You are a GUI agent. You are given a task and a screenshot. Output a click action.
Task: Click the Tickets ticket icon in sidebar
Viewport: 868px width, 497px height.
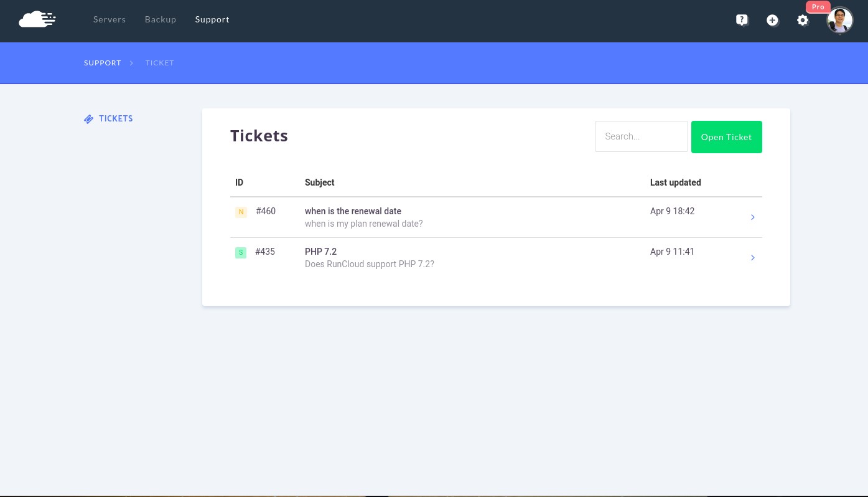pyautogui.click(x=89, y=119)
